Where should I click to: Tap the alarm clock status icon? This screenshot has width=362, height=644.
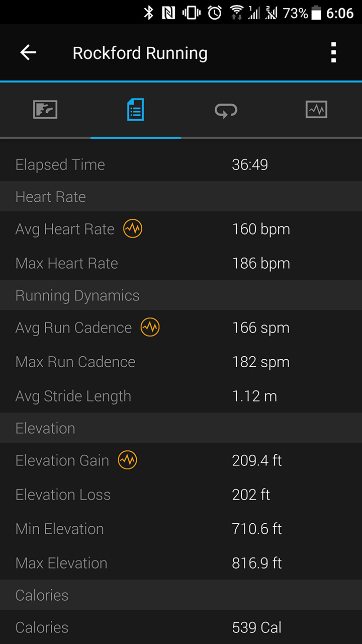pos(215,13)
